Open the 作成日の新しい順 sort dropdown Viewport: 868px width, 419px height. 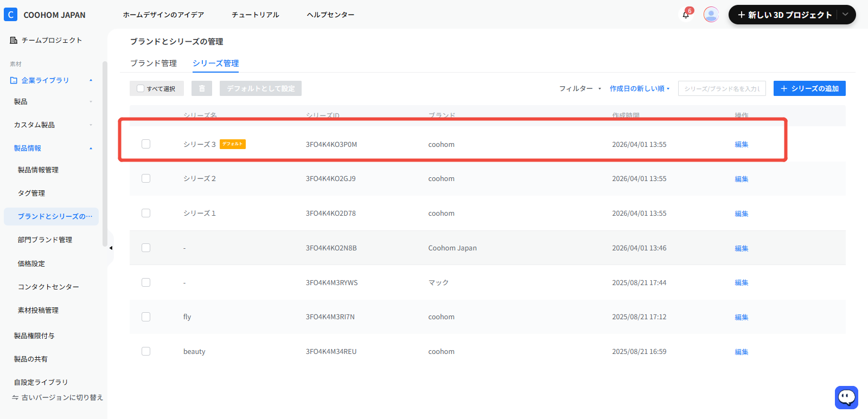[640, 88]
